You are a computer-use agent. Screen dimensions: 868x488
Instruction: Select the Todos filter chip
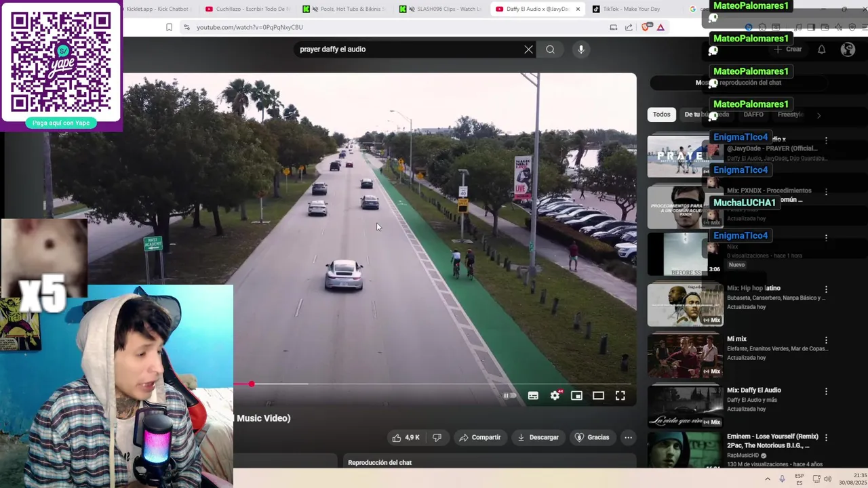pos(661,115)
